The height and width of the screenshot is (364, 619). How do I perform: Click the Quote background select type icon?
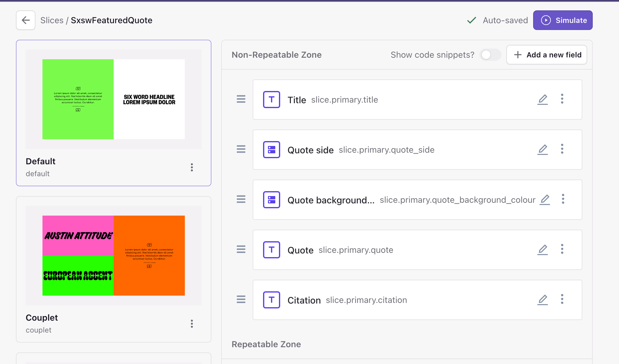(272, 200)
